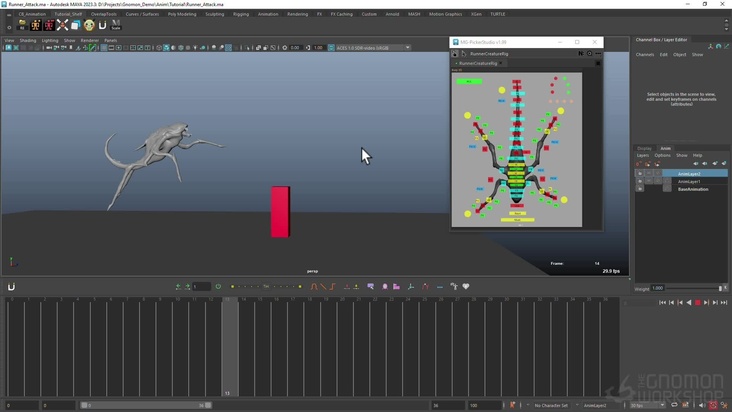Click the magnet logo left of timeline

(11, 287)
